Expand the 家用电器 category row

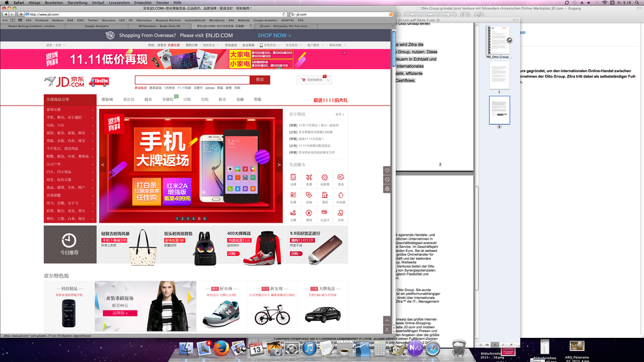click(70, 109)
